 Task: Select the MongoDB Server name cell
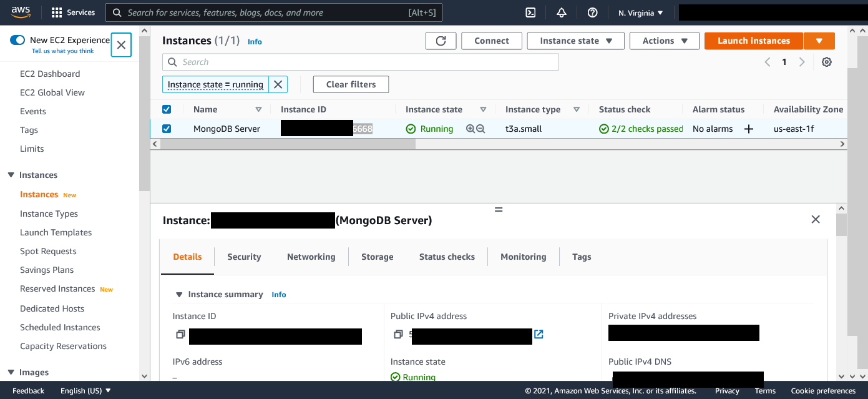click(x=227, y=129)
